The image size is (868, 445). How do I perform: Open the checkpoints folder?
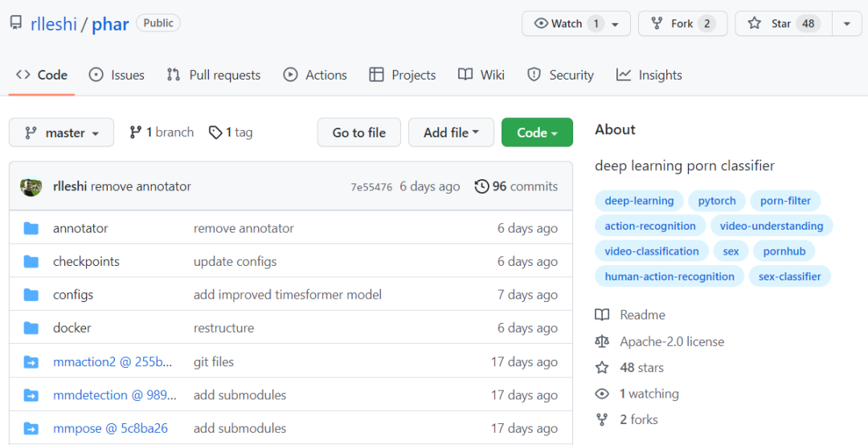click(x=86, y=261)
